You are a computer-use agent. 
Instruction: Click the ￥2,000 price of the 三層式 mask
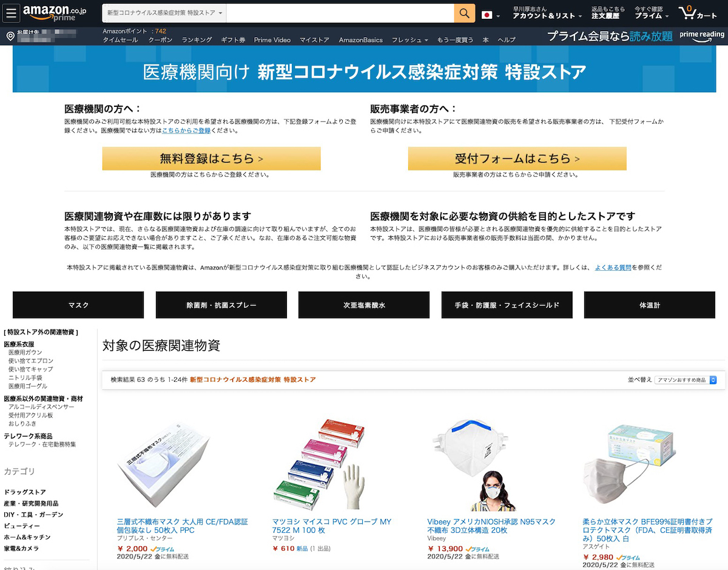tap(132, 549)
